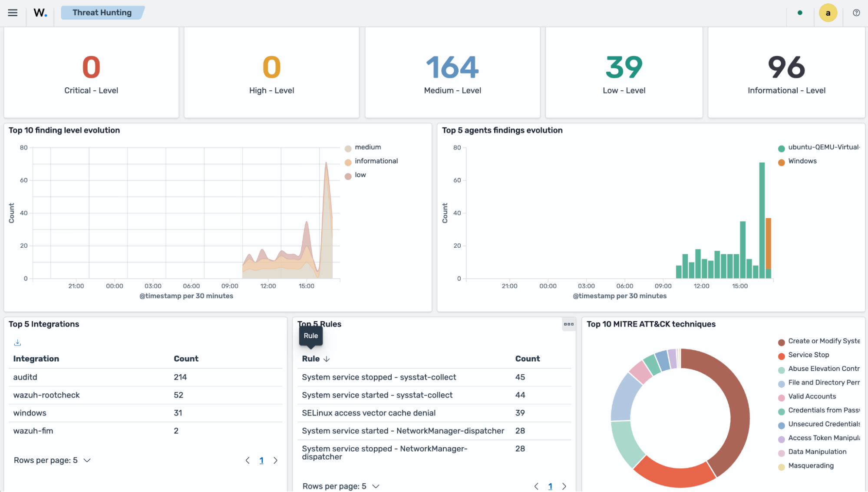Click the orange Windows bar in agents chart
Image resolution: width=868 pixels, height=492 pixels.
coord(768,243)
